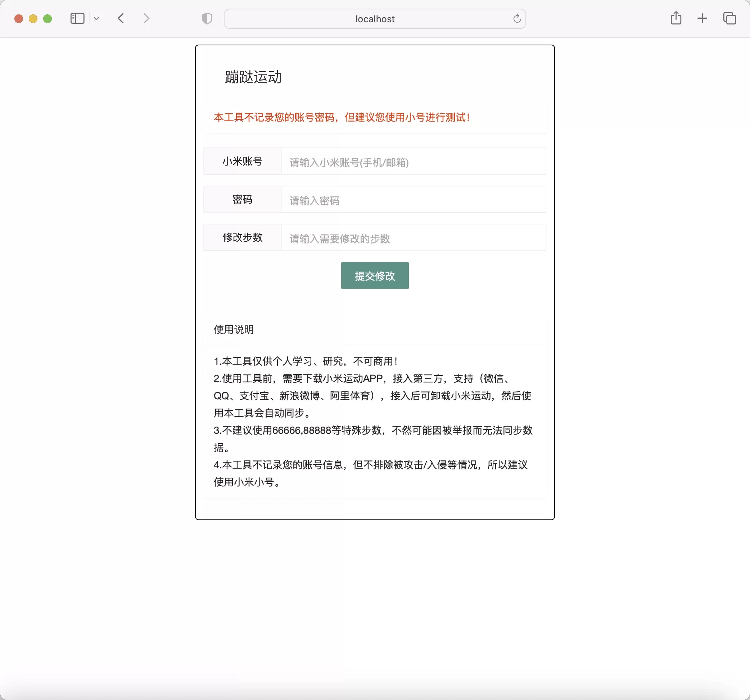The image size is (750, 700).
Task: Click the sidebar toggle icon
Action: (77, 18)
